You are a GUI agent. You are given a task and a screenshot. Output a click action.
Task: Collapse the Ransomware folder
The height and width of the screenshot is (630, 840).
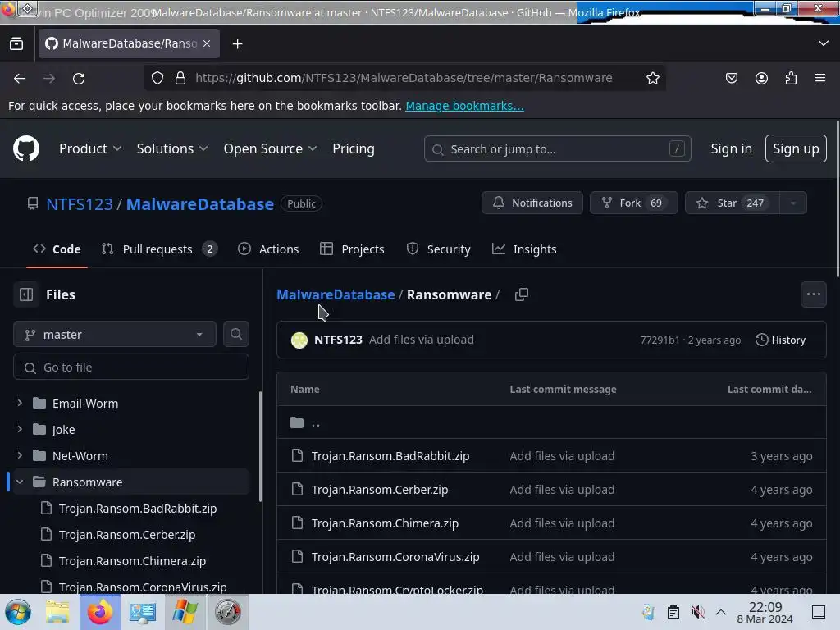tap(20, 482)
